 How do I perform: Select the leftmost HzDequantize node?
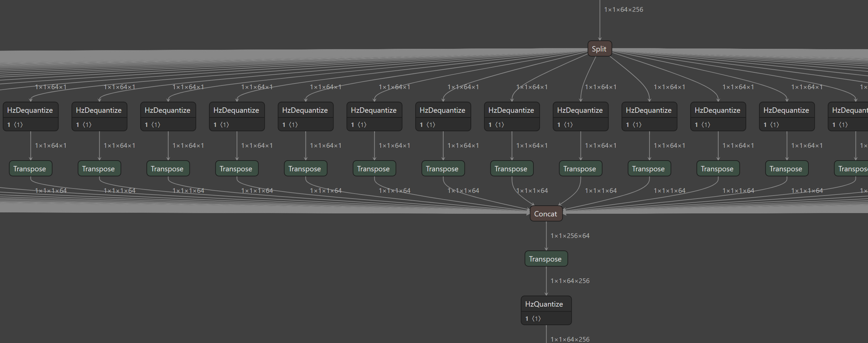(30, 110)
